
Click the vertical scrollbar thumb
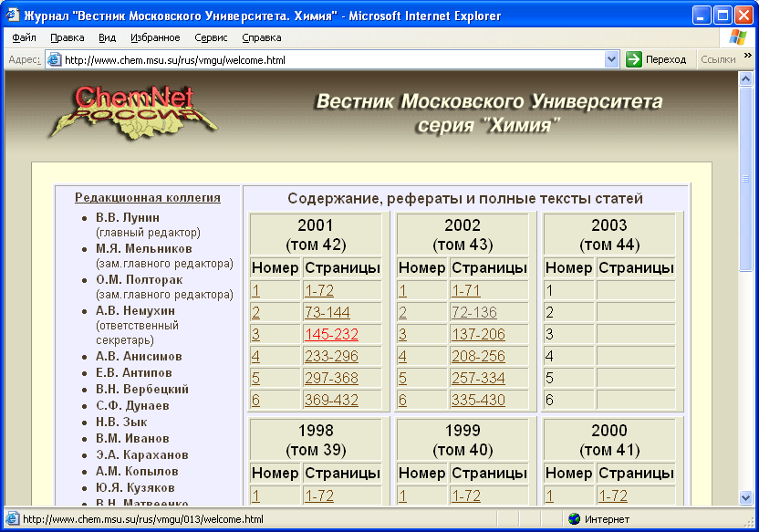(746, 179)
